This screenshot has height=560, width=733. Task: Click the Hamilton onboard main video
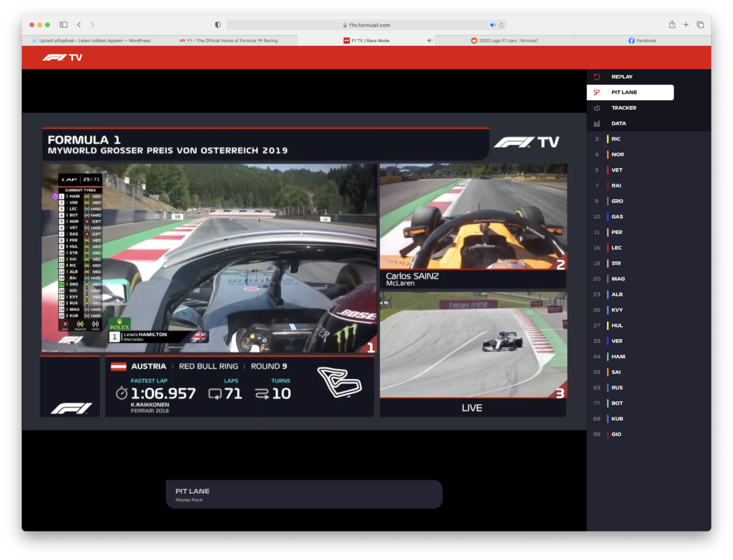click(x=209, y=258)
